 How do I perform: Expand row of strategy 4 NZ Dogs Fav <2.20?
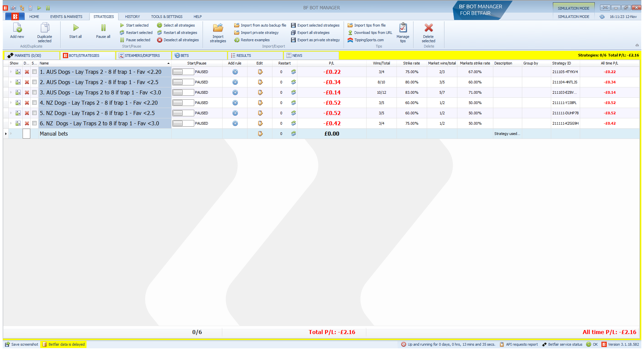(x=11, y=103)
